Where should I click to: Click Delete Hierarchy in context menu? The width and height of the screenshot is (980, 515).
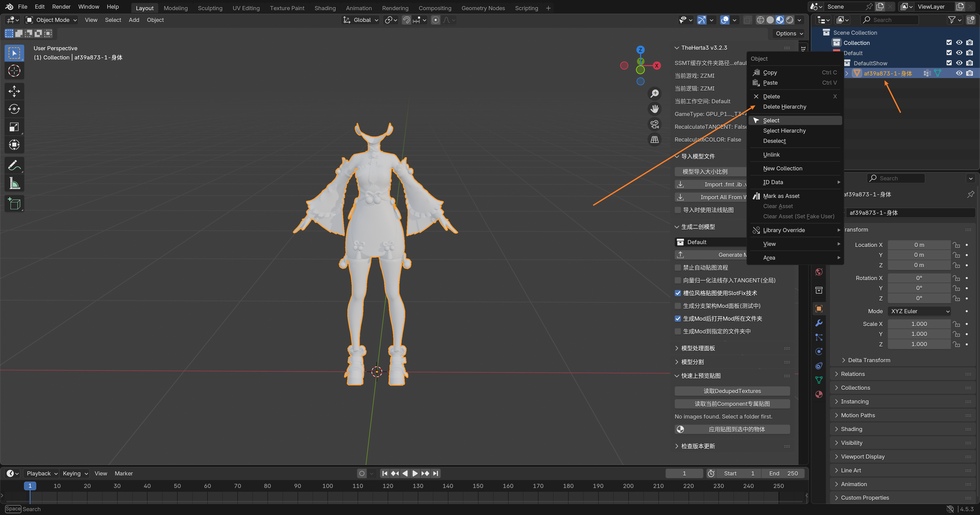(x=785, y=107)
